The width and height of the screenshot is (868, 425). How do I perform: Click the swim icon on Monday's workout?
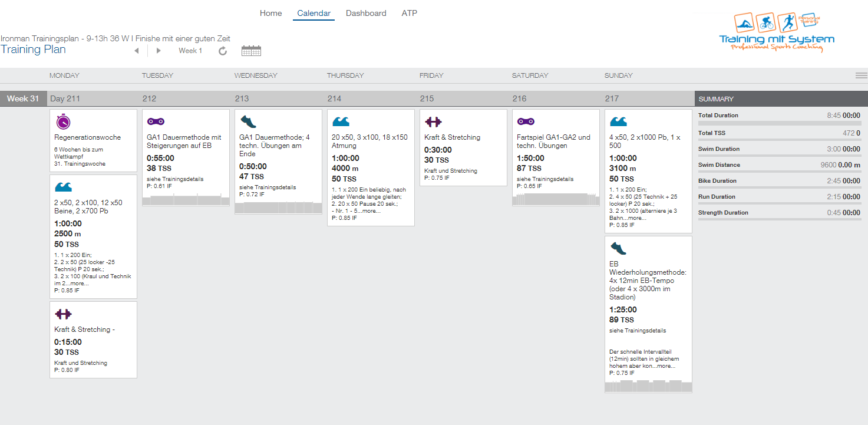(x=63, y=187)
